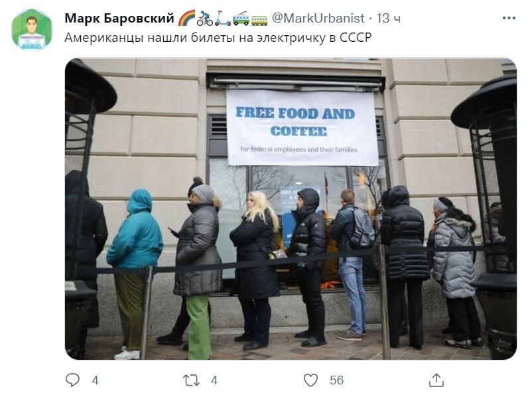Viewport: 532px width, 397px height.
Task: Click the cyclist emoji in the name
Action: [204, 18]
